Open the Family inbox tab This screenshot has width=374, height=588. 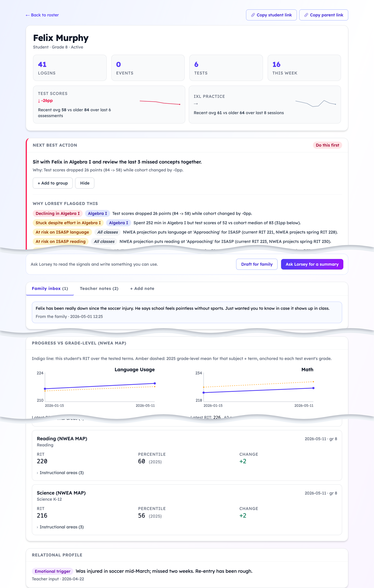(x=50, y=288)
